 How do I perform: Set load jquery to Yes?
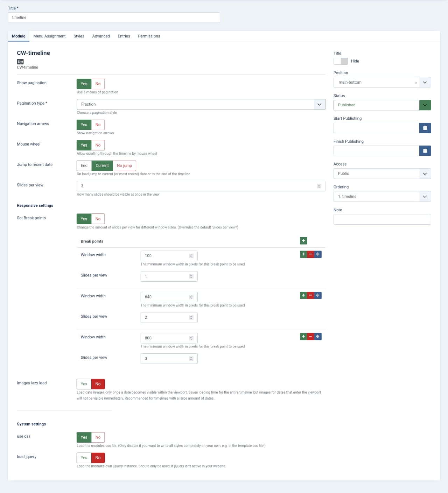84,458
